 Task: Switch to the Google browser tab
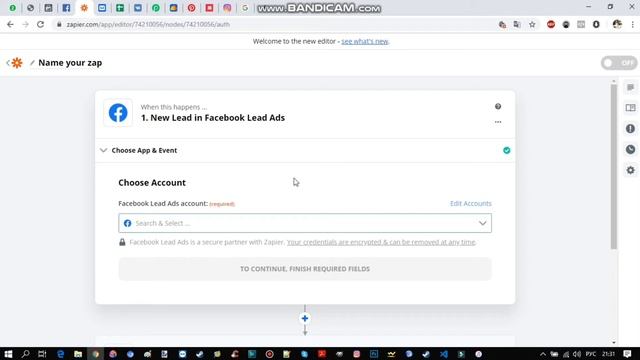(245, 8)
